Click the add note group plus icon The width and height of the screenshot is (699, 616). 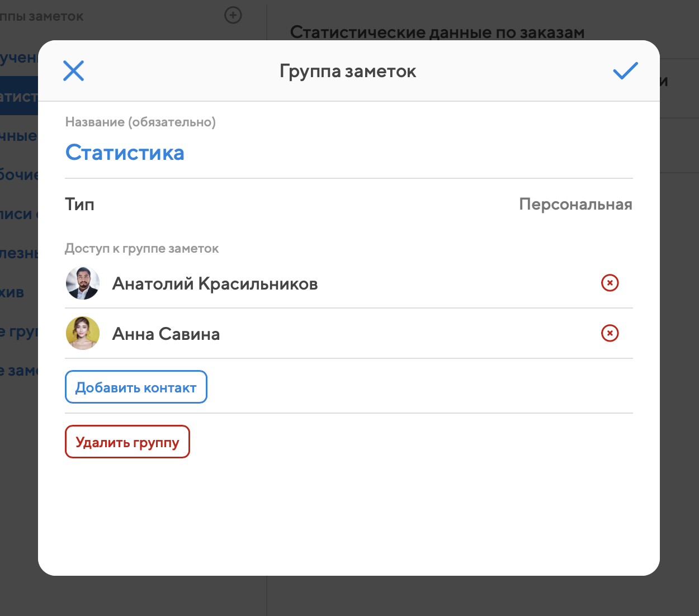233,15
